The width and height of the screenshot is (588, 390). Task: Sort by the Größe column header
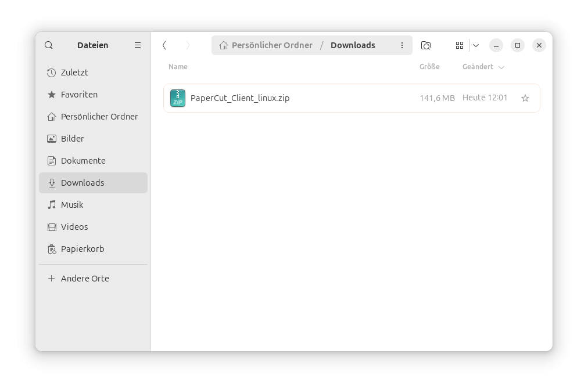429,67
